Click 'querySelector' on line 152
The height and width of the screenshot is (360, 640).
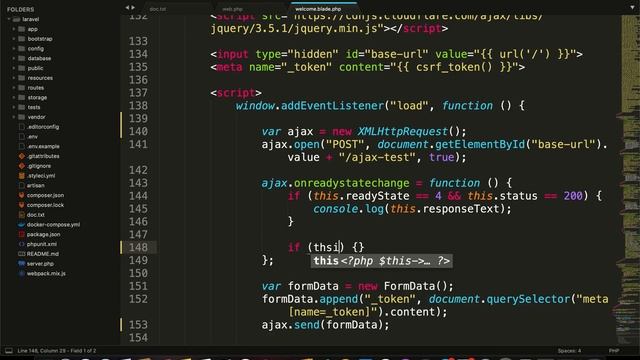(x=528, y=299)
